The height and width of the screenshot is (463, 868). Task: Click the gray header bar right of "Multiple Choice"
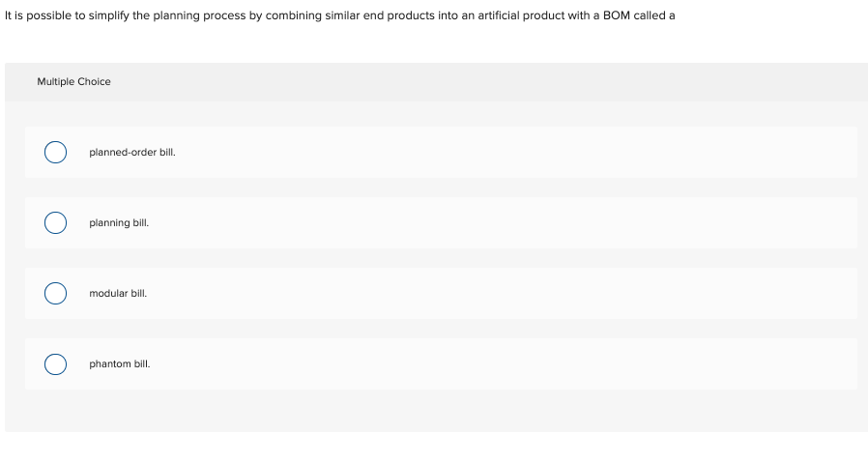[483, 82]
